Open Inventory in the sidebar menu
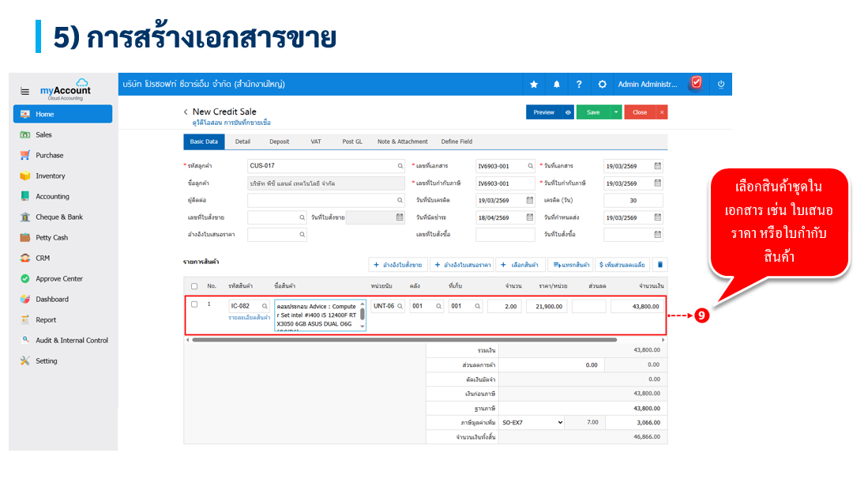868x487 pixels. click(51, 176)
